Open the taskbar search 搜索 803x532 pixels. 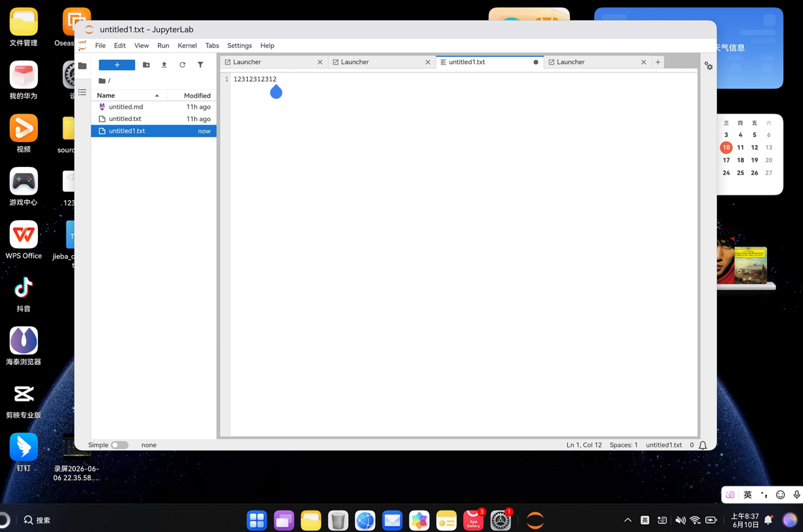pos(37,520)
